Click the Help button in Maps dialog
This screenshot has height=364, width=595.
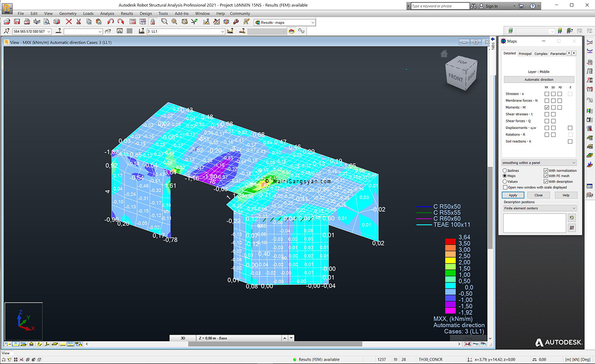click(566, 195)
